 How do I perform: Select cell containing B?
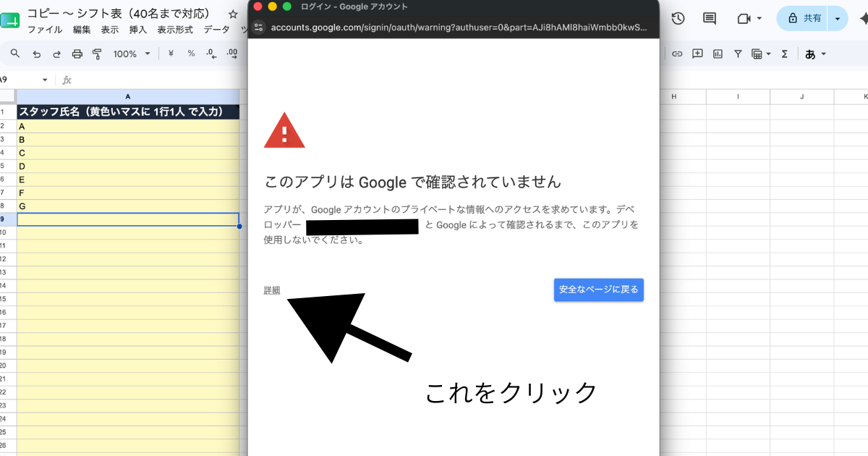128,140
